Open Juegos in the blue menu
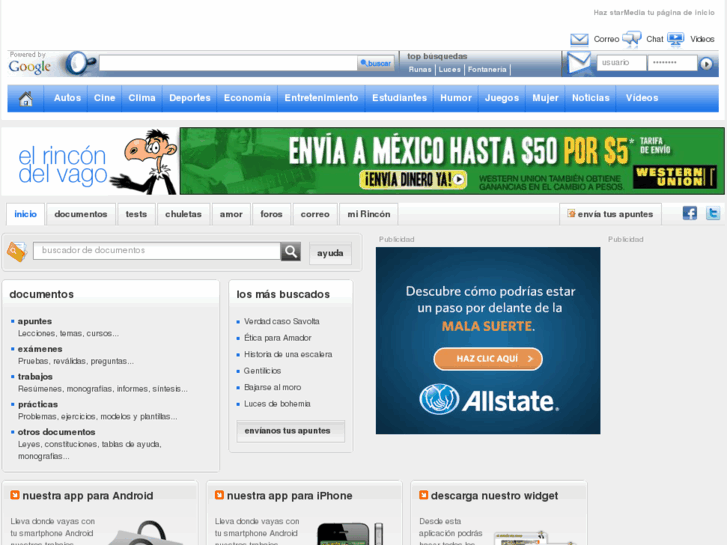The height and width of the screenshot is (545, 727). pyautogui.click(x=502, y=98)
